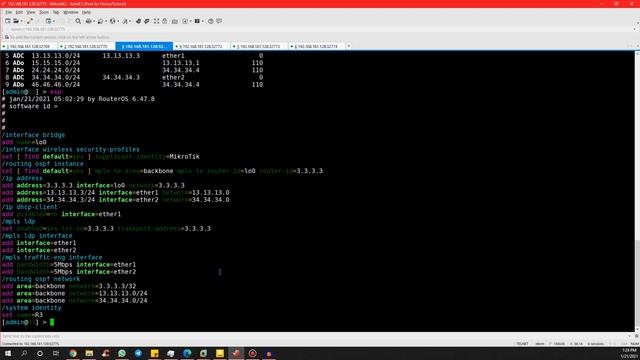The width and height of the screenshot is (640, 360).
Task: Click the Find magnifier toolbar icon
Action: [x=78, y=21]
